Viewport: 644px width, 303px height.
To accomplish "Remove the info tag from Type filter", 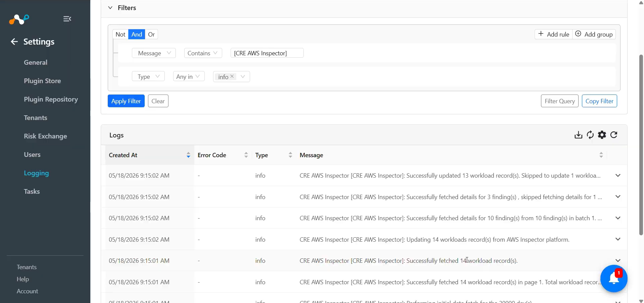I will pyautogui.click(x=232, y=76).
